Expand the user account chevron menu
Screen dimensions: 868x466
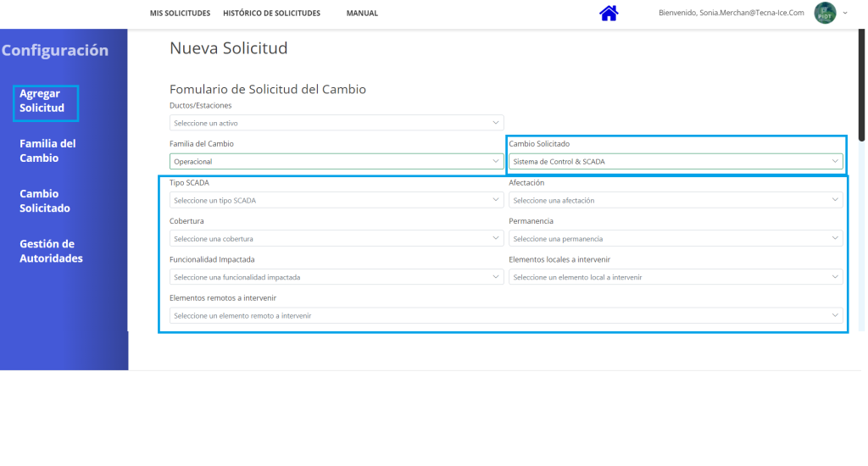click(845, 13)
